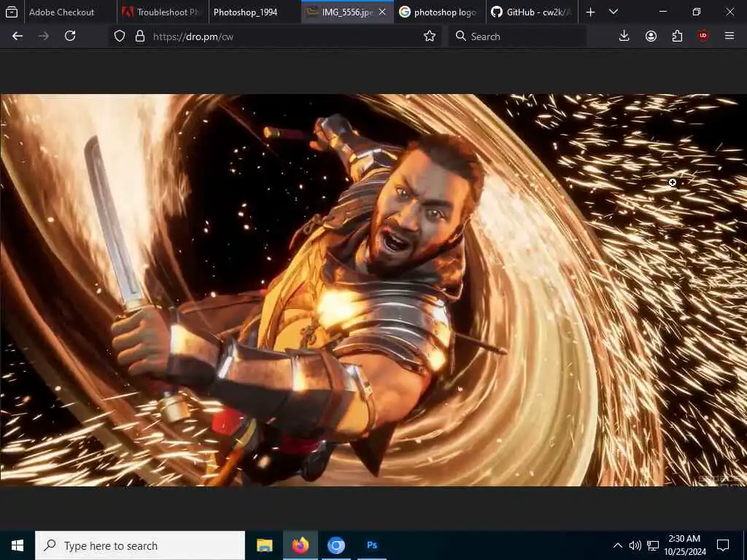Viewport: 747px width, 560px height.
Task: Click the taskbar search box
Action: click(140, 545)
